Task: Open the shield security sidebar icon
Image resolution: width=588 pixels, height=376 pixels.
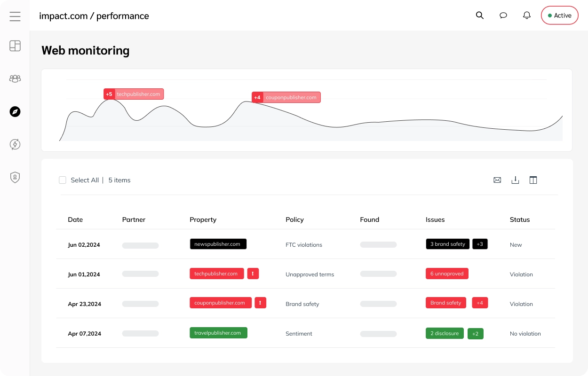Action: pos(15,177)
